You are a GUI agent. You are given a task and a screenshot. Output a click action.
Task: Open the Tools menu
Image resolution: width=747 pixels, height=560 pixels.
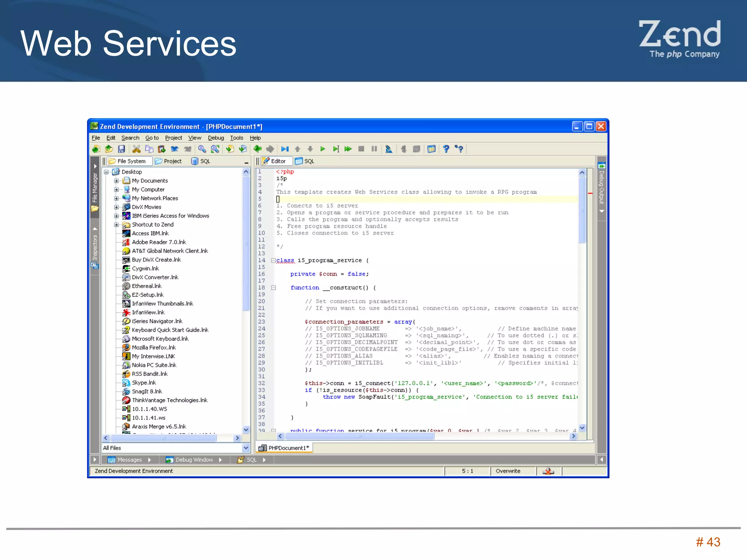pos(236,138)
